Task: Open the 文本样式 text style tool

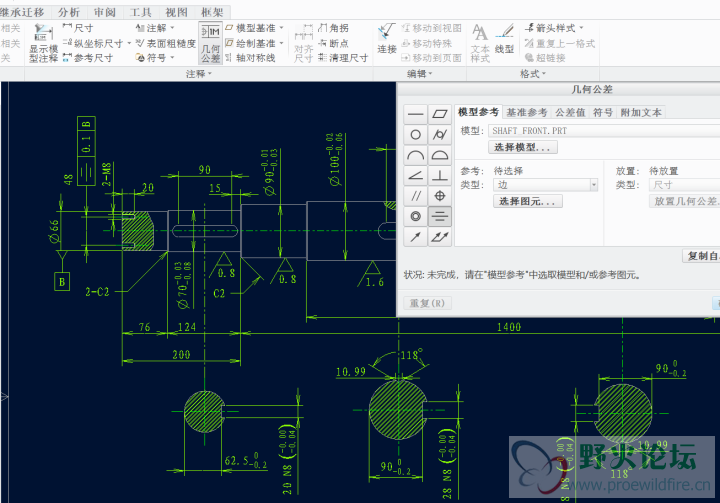Action: click(480, 43)
